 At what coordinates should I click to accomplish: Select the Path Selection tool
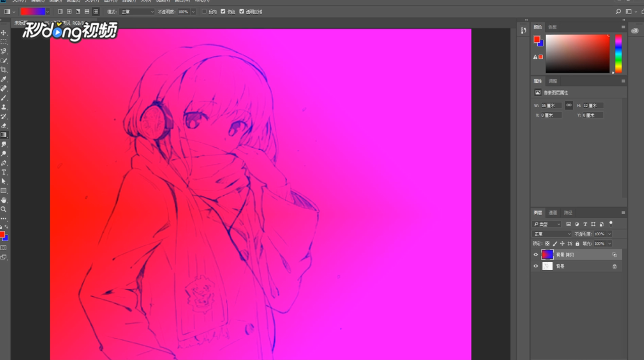point(4,181)
